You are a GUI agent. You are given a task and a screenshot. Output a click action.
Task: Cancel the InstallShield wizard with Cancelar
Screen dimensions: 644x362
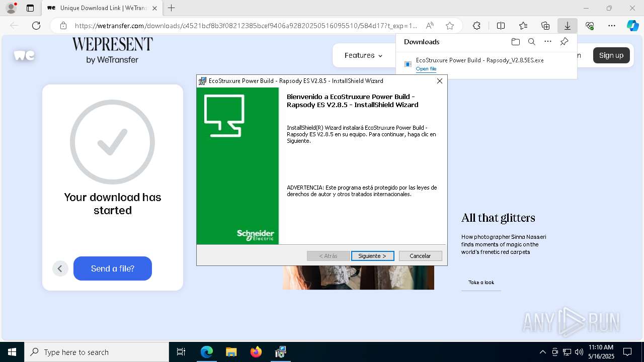[x=420, y=256]
